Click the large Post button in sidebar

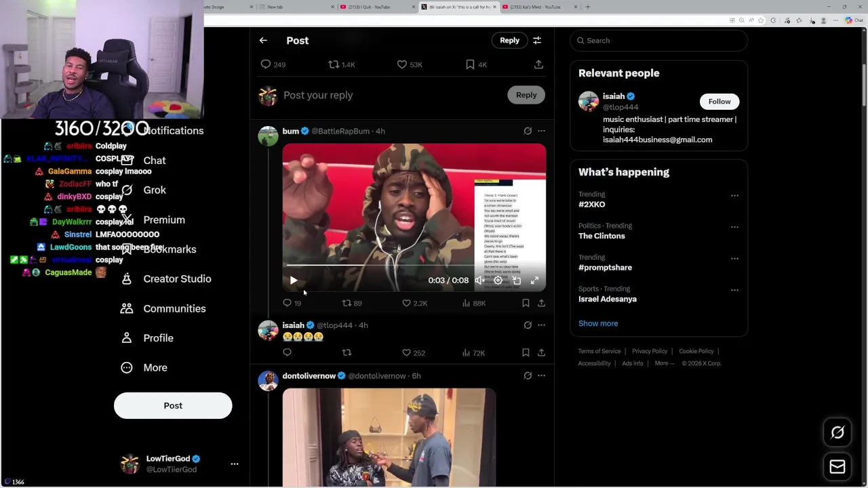[173, 405]
